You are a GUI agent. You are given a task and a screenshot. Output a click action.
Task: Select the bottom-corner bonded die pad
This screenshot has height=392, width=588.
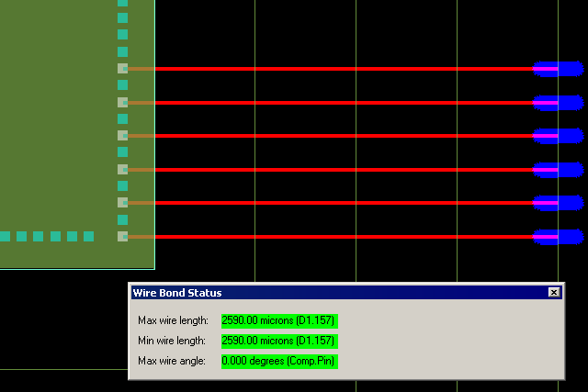[x=122, y=237]
